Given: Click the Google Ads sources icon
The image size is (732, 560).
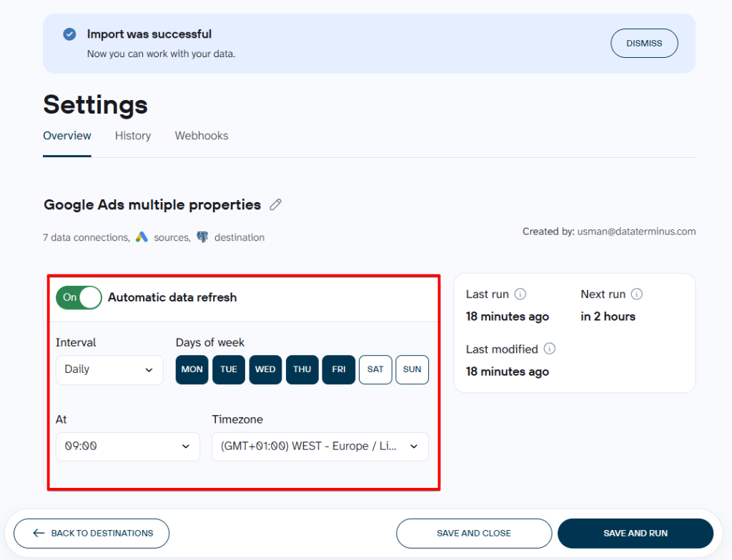Looking at the screenshot, I should (142, 237).
